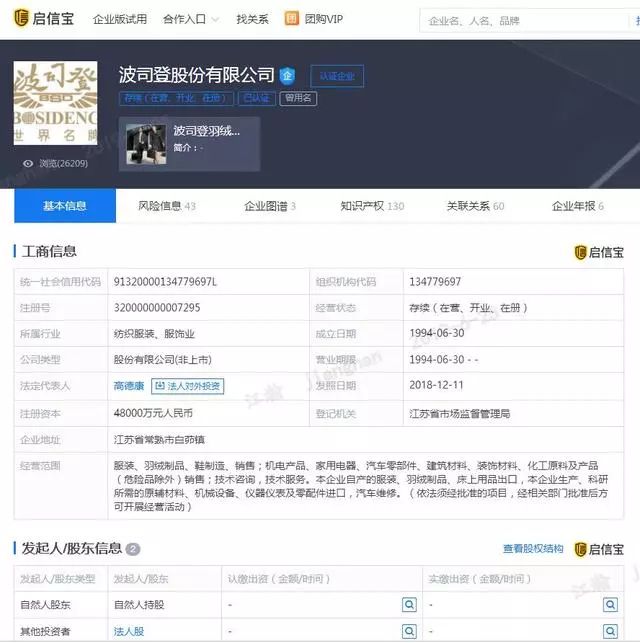Viewport: 640px width, 643px height.
Task: Click the orange 团购VIP gift icon
Action: click(292, 18)
